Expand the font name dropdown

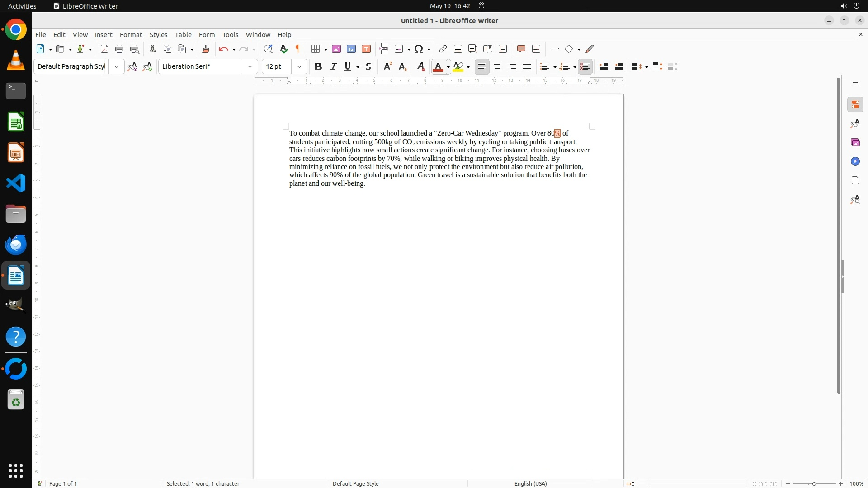250,66
